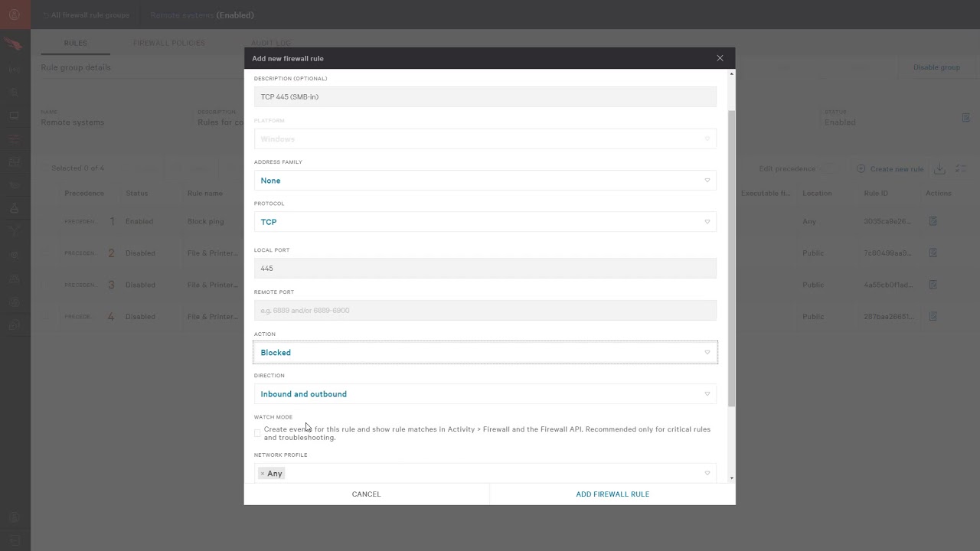Screen dimensions: 980x551
Task: Switch to the Rules tab
Action: coord(76,43)
